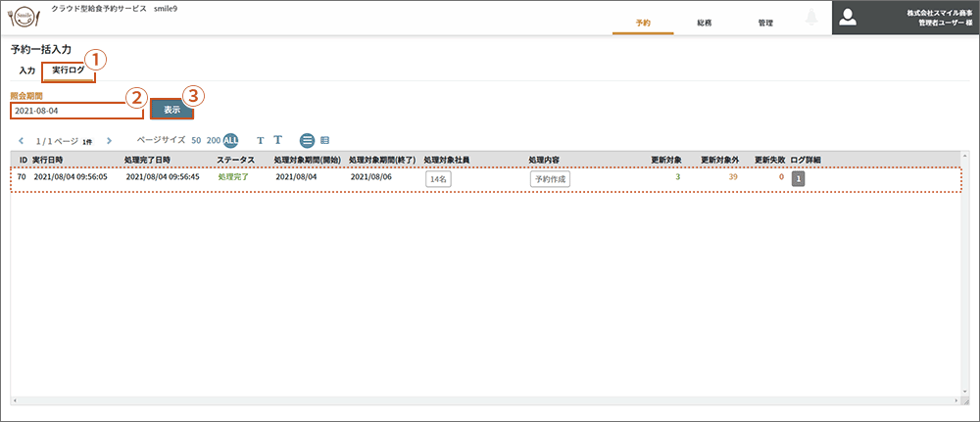Screen dimensions: 980x422
Task: Select completion time 2021/08/04 09:56:45
Action: (163, 177)
